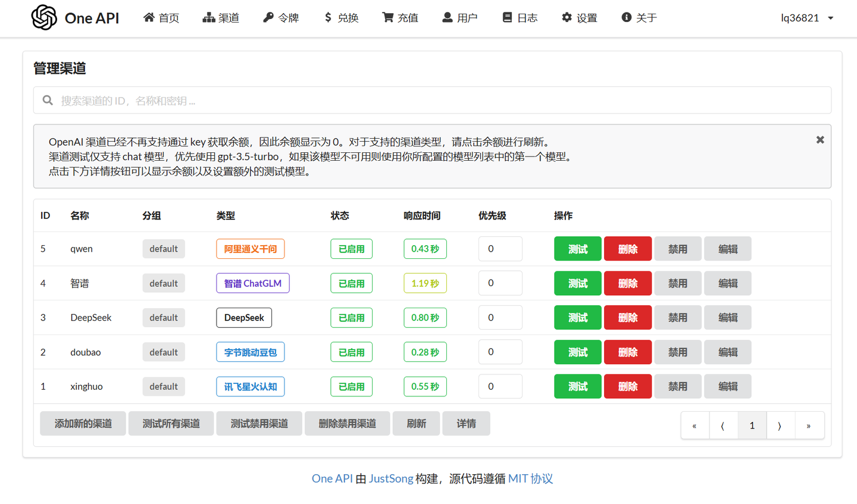Click 添加新的渠道 button
Screen dimensions: 857x504
[83, 424]
